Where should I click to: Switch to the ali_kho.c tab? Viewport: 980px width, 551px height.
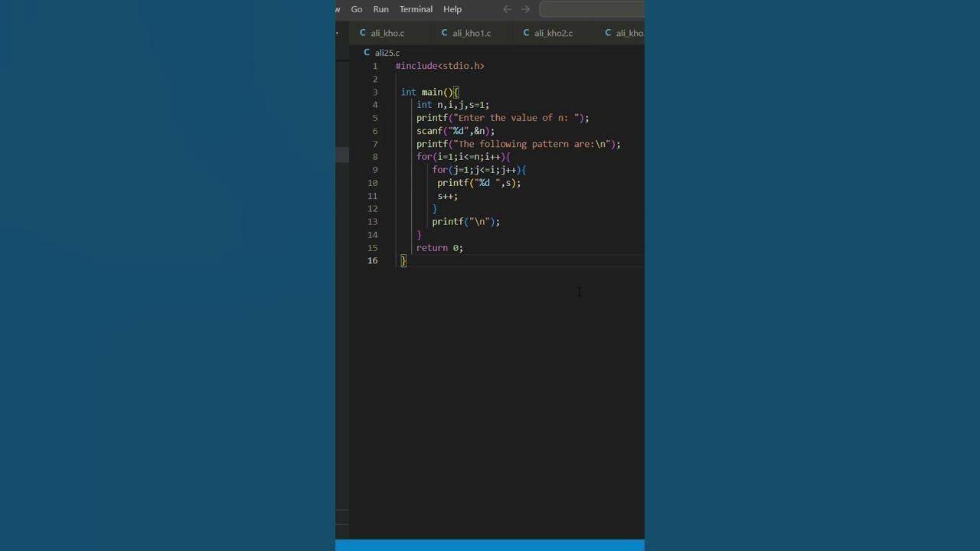(387, 33)
